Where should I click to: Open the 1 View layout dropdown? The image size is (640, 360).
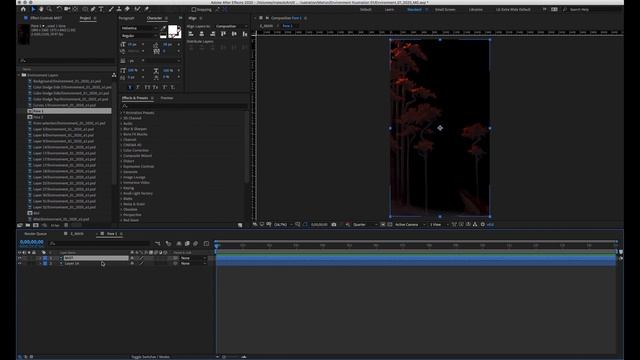[438, 224]
